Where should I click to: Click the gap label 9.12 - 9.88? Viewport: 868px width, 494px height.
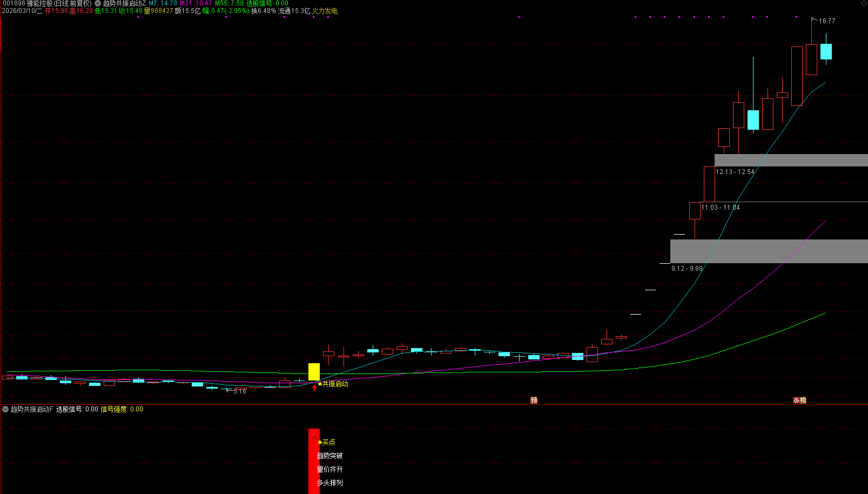pyautogui.click(x=687, y=269)
